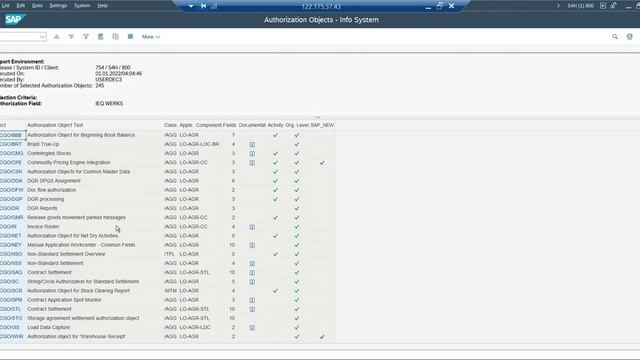Show connection signal info in remote bar
640x360 pixels.
tap(214, 6)
